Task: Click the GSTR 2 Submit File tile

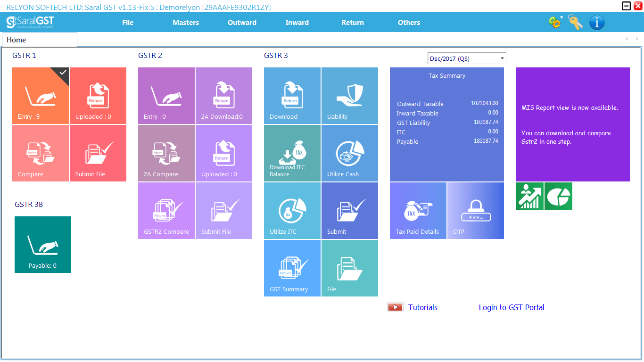Action: 224,211
